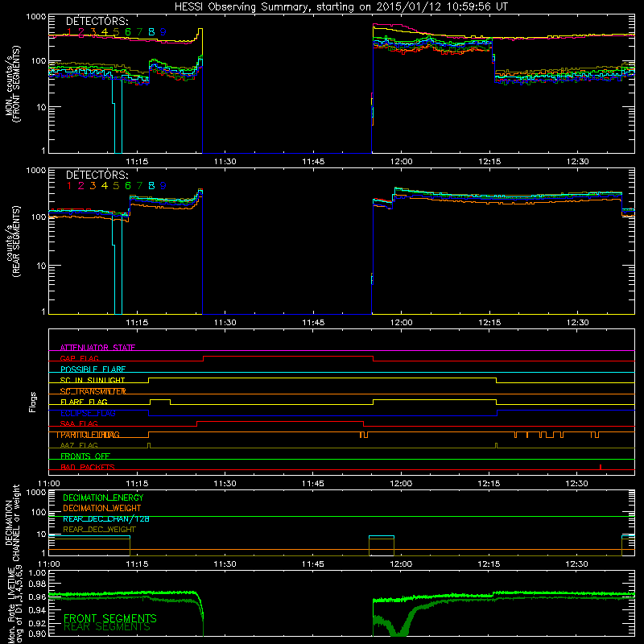
Task: Select detector 9 legend number in front segments plot
Action: click(x=163, y=31)
